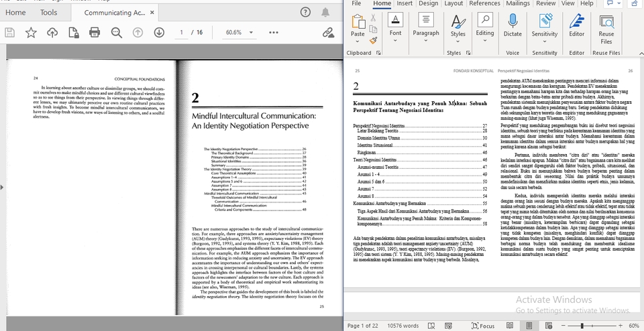Launch Clipboard pane dialog expander

[x=378, y=52]
